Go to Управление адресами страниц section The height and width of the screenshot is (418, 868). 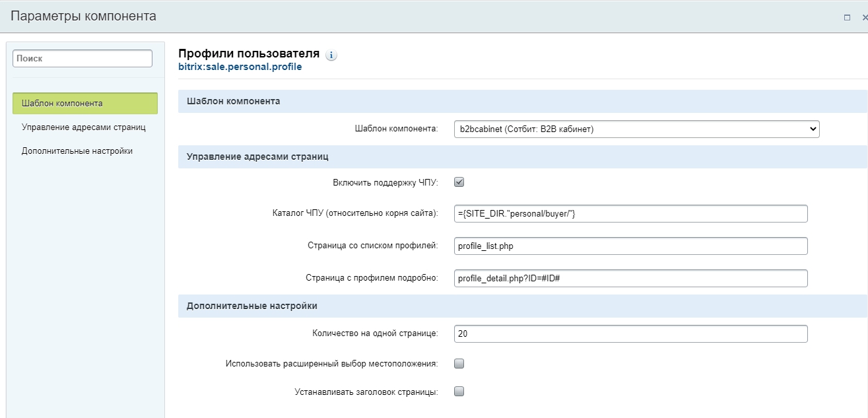[84, 127]
